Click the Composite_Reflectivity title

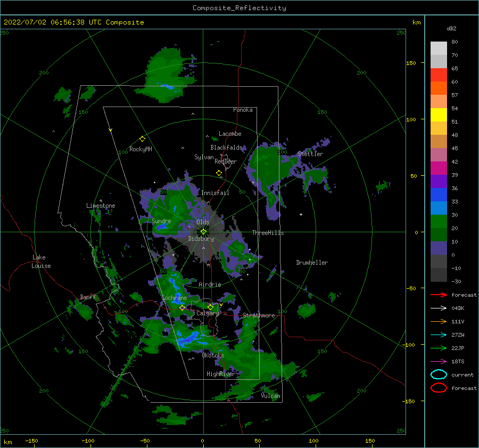(239, 8)
